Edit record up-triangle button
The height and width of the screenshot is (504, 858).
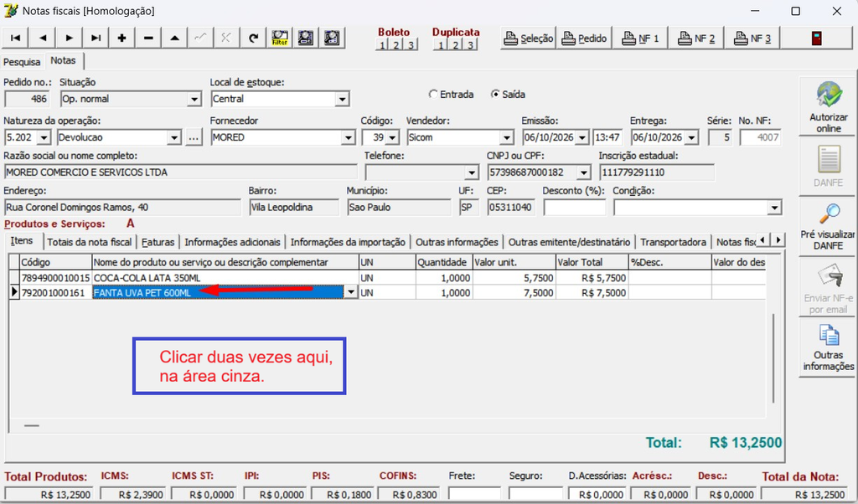point(174,38)
